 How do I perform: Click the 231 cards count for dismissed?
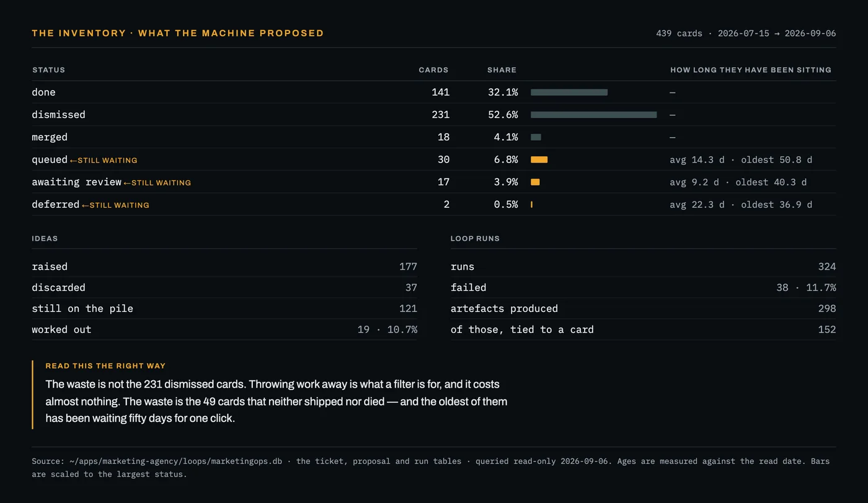tap(440, 115)
